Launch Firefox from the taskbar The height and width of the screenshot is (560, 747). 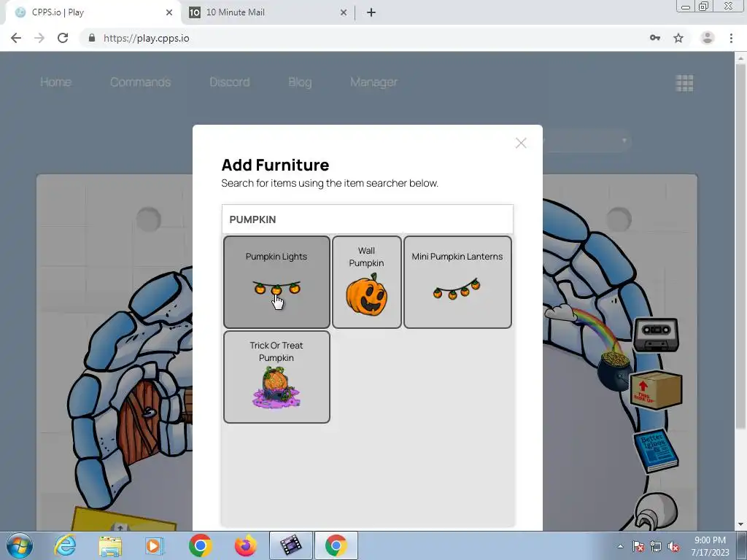246,545
